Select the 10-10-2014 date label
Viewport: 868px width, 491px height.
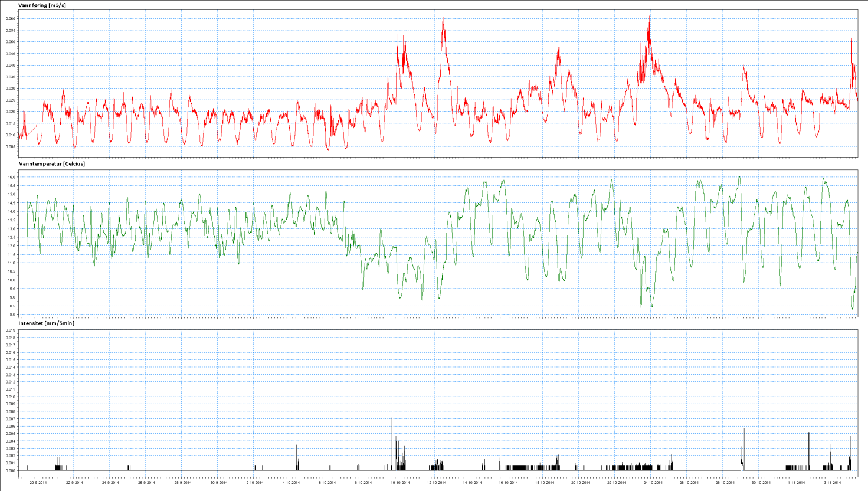coord(399,482)
